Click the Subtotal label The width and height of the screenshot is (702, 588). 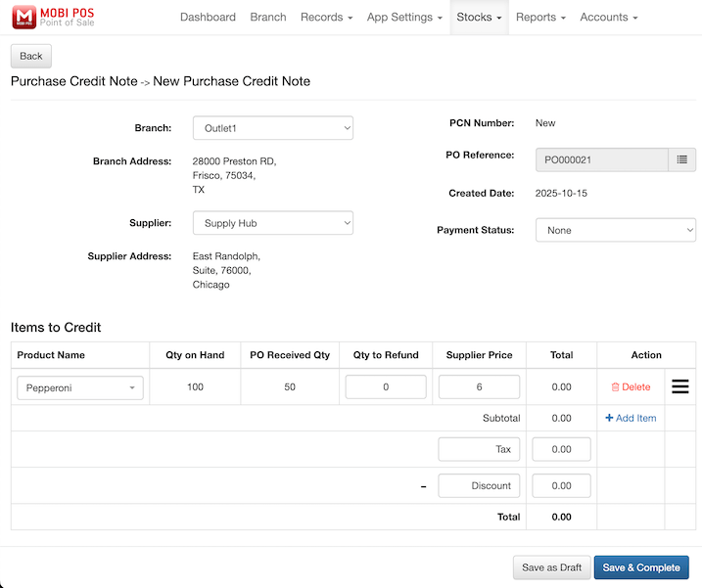tap(501, 418)
